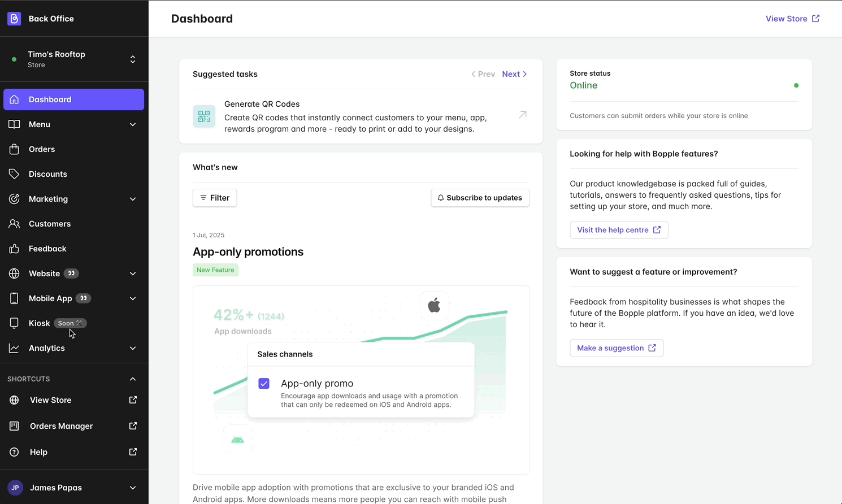Click Subscribe to updates button

(480, 198)
